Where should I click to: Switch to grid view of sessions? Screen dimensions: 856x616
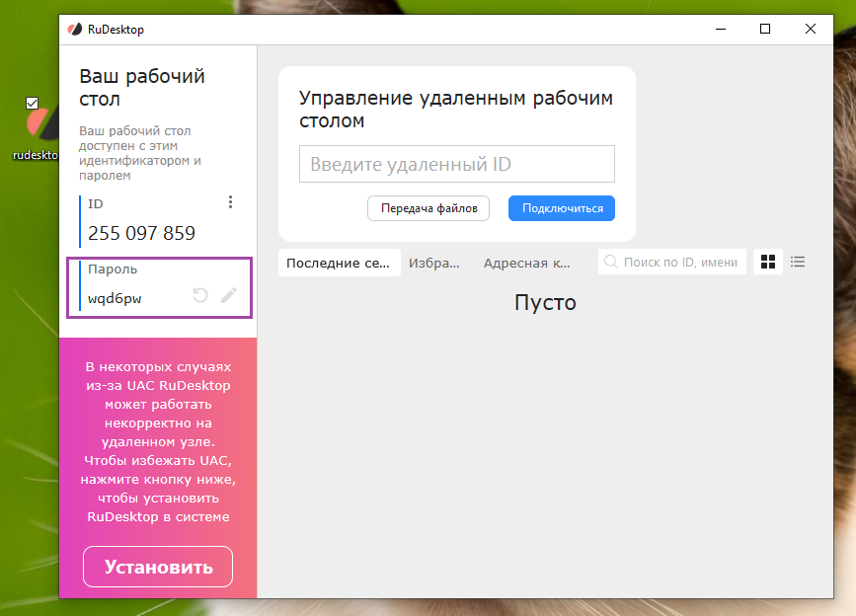767,262
